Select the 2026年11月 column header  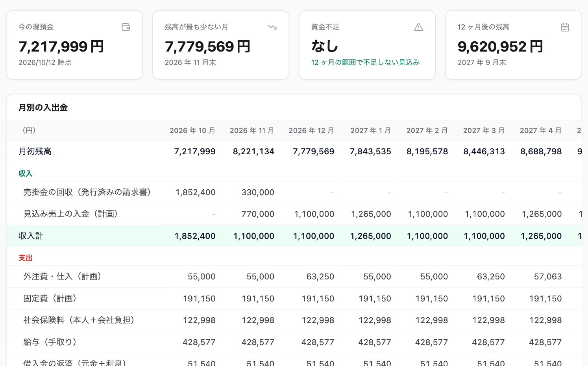(x=252, y=131)
